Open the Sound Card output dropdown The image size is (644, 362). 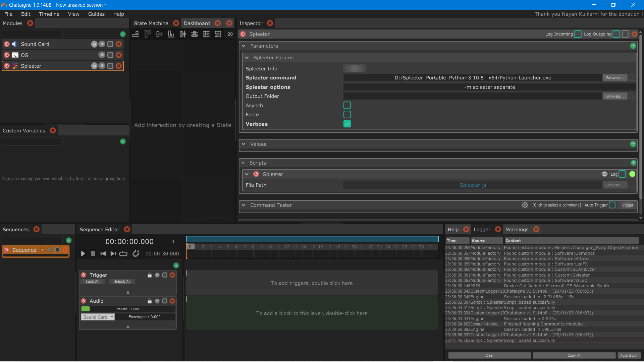click(98, 317)
